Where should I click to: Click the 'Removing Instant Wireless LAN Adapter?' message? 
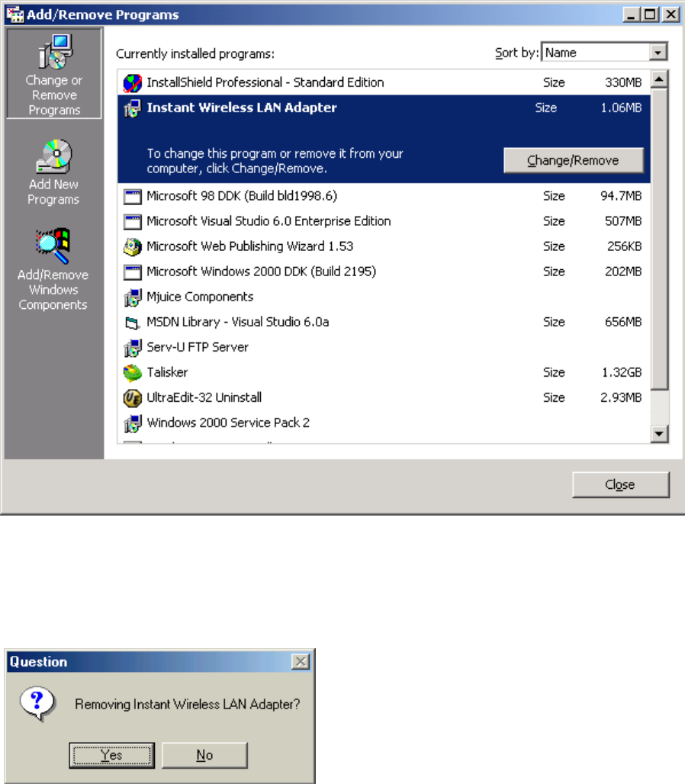[188, 705]
